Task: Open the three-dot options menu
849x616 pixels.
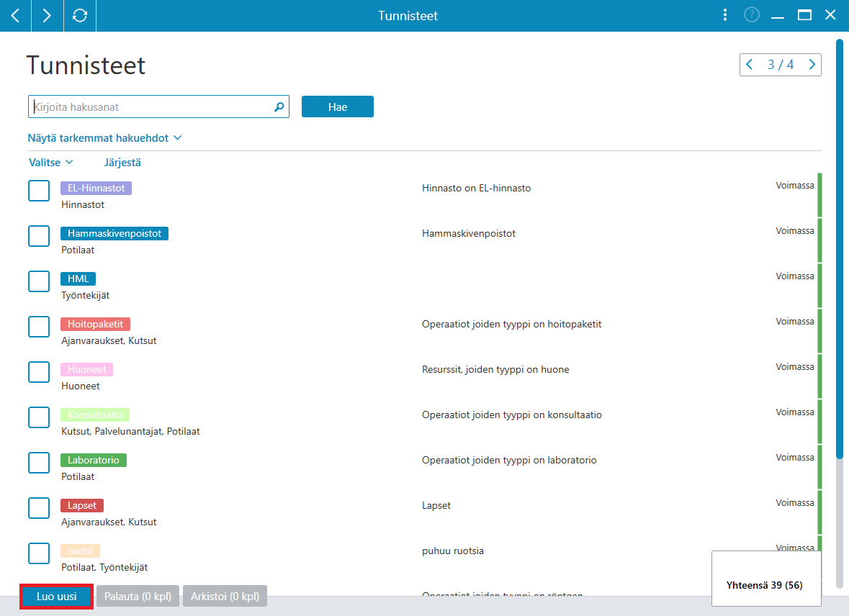Action: pos(725,15)
